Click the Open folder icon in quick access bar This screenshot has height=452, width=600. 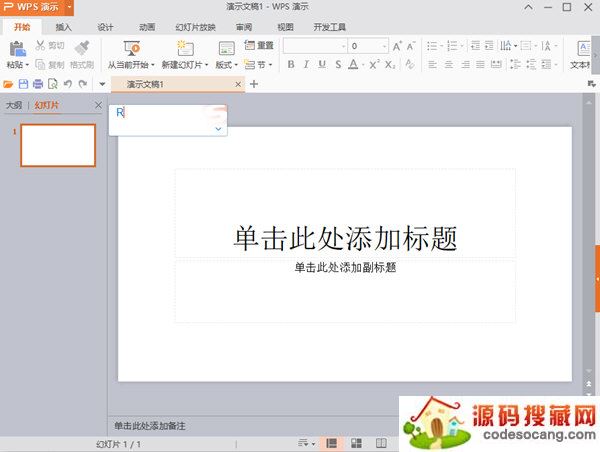pos(9,84)
